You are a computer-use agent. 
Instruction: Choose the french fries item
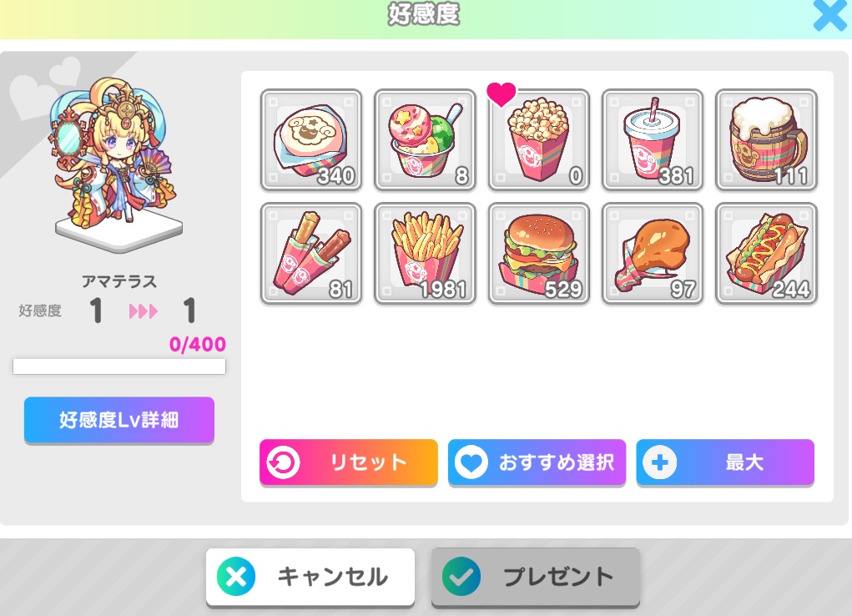pyautogui.click(x=425, y=254)
